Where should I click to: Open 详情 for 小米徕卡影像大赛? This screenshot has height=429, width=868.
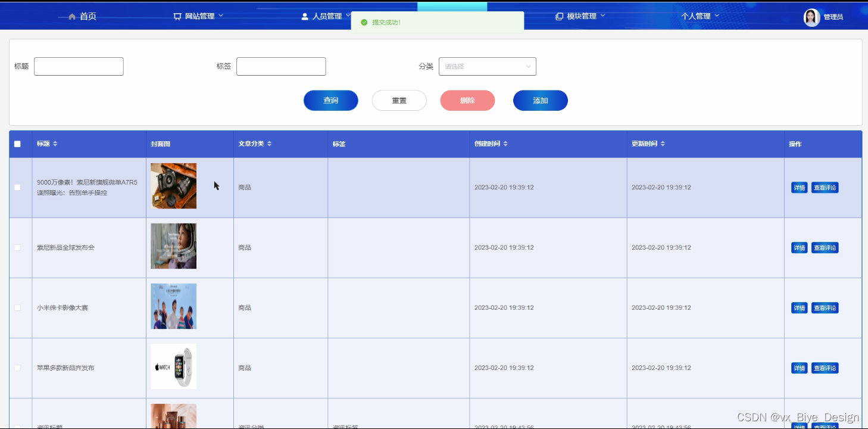click(799, 308)
